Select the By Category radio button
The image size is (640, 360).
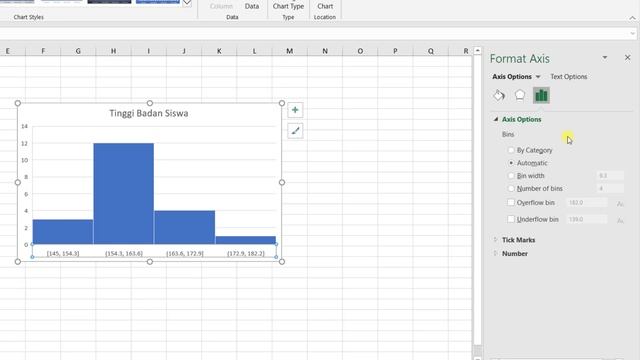511,150
